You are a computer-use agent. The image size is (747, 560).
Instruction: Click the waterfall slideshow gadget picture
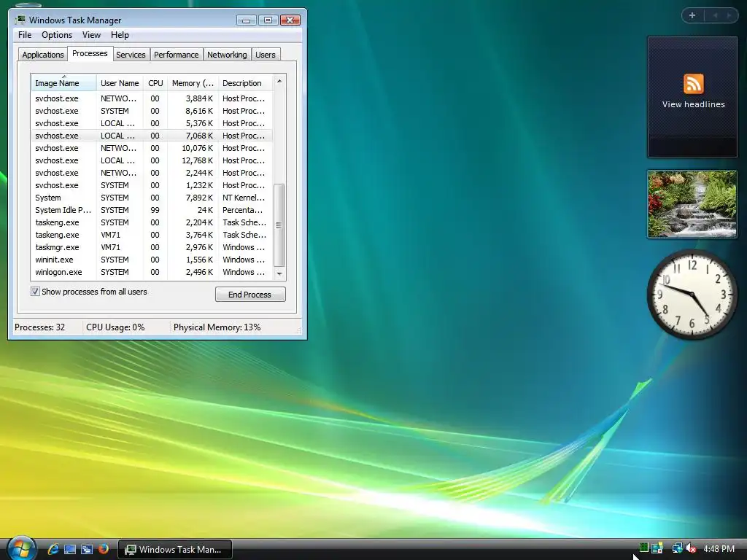pos(692,204)
